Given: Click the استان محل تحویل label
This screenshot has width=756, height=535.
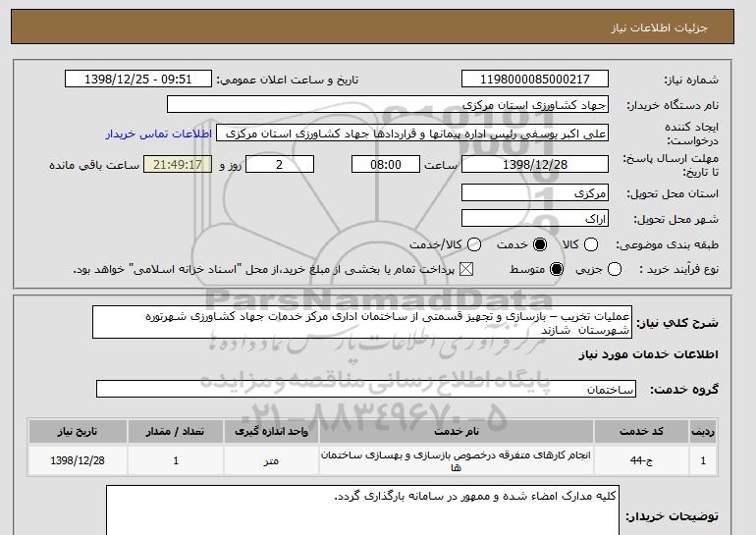Looking at the screenshot, I should point(673,193).
